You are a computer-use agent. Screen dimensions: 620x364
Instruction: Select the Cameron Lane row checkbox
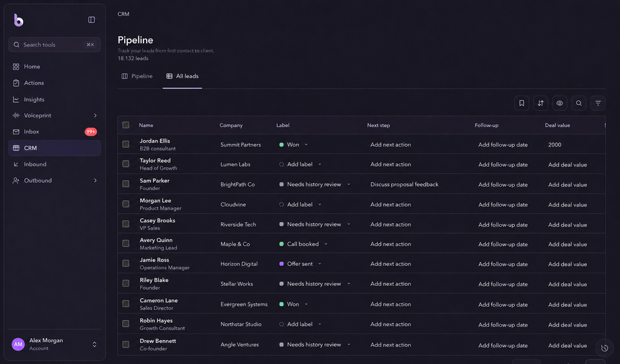coord(126,303)
